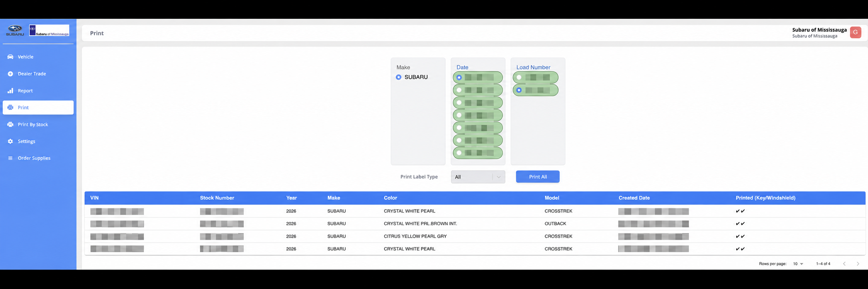Click the Year column header
Viewport: 868px width, 289px height.
click(292, 198)
